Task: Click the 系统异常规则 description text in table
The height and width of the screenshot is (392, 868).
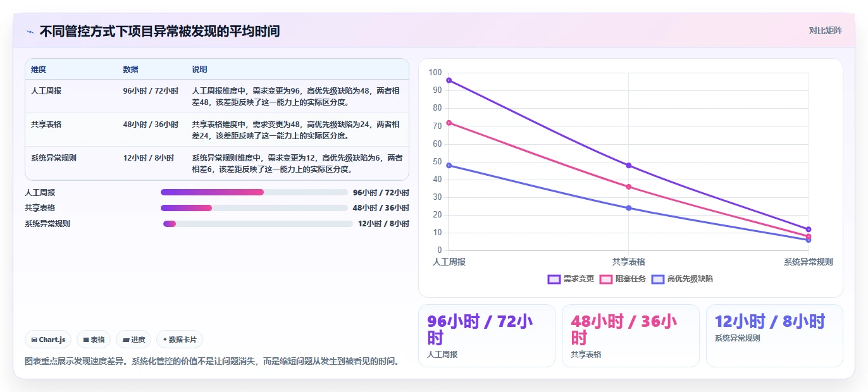Action: click(x=296, y=163)
